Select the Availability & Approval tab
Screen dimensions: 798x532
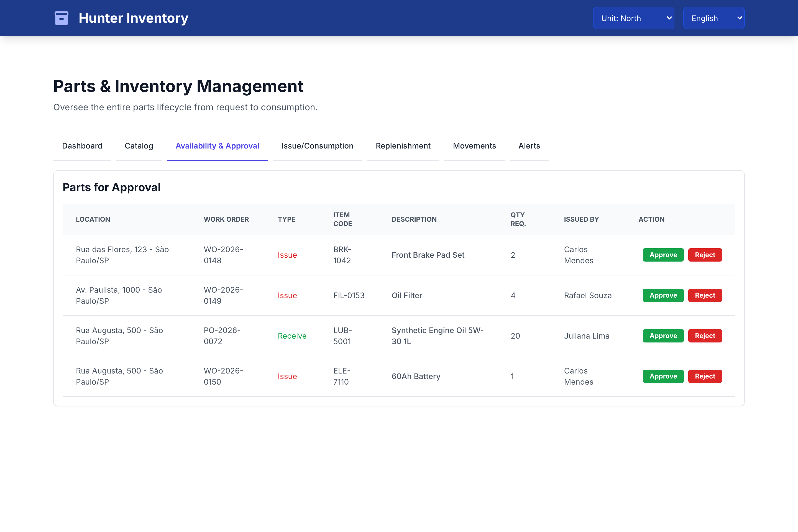click(x=217, y=146)
